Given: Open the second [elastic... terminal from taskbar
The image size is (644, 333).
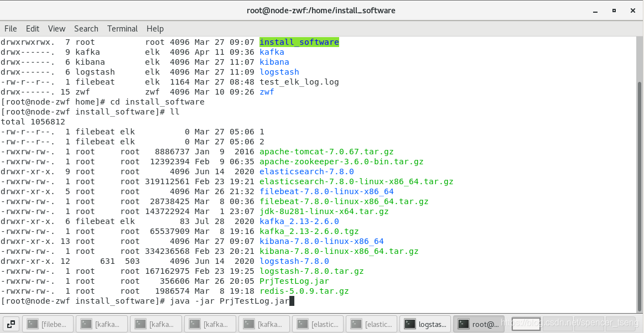Looking at the screenshot, I should pyautogui.click(x=371, y=324).
